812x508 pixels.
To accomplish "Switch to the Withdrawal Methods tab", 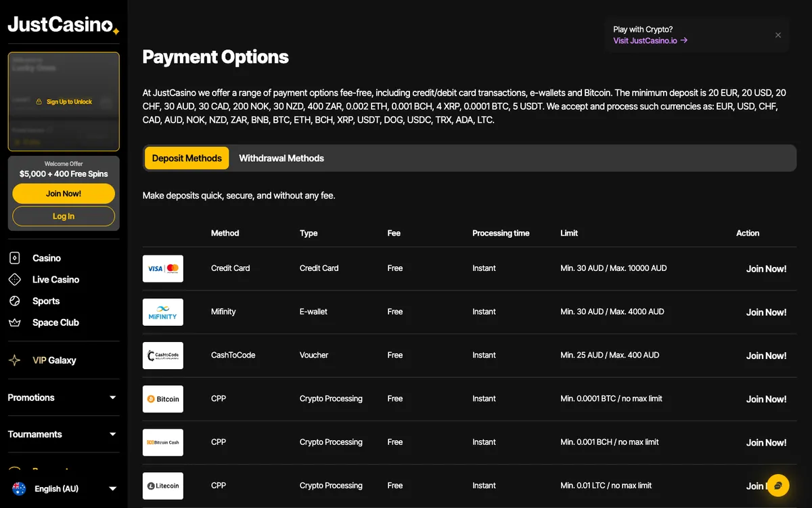I will (x=281, y=158).
